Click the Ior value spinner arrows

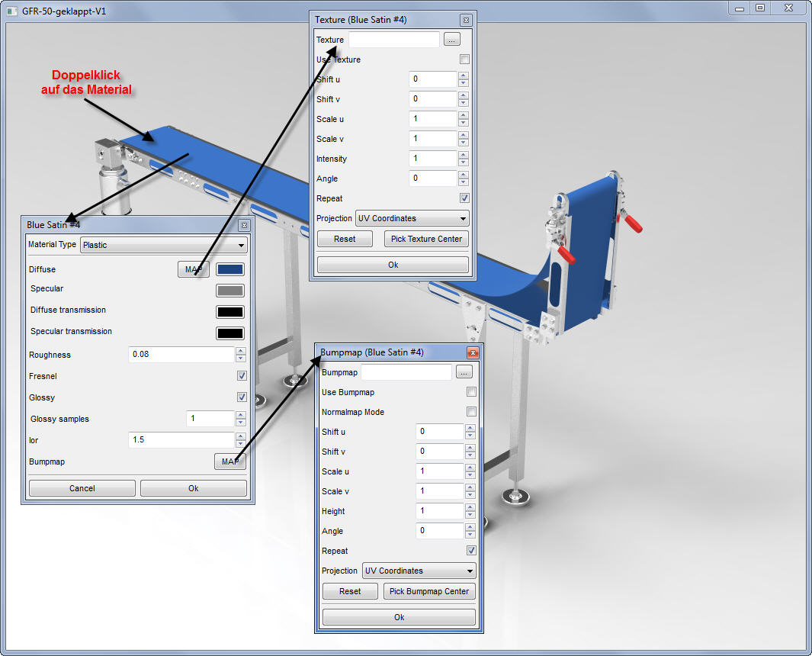point(240,440)
